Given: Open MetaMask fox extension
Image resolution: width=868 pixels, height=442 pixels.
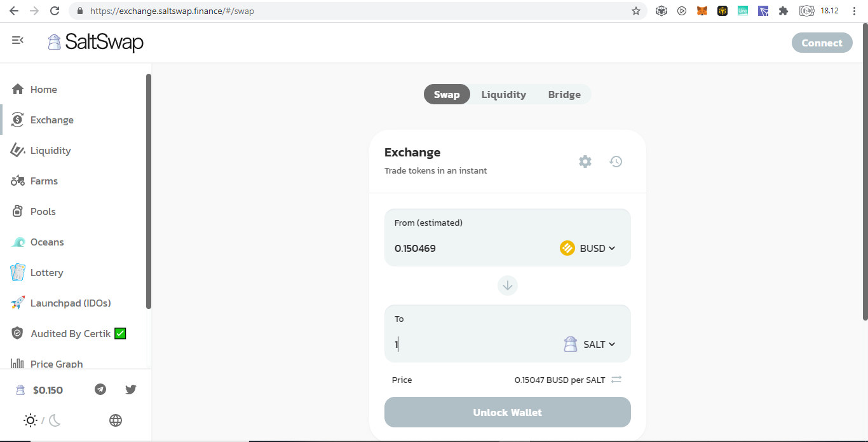Looking at the screenshot, I should click(702, 11).
